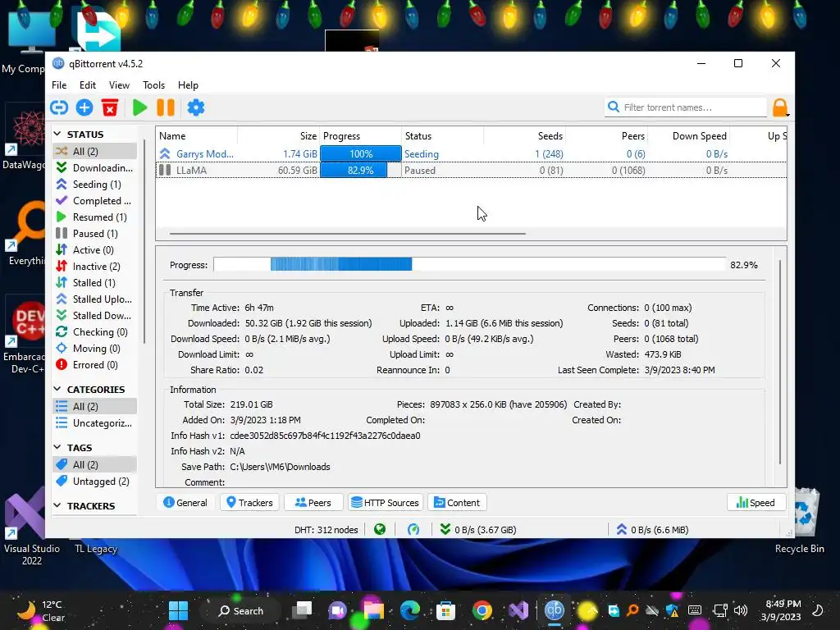Click the torrent list horizontal scrollbar
The height and width of the screenshot is (630, 840).
coord(347,234)
